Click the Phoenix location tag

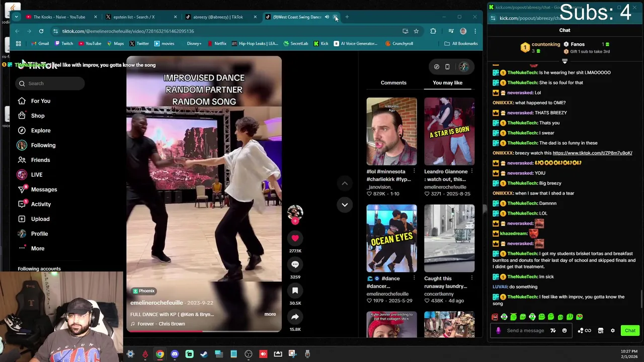click(x=144, y=291)
